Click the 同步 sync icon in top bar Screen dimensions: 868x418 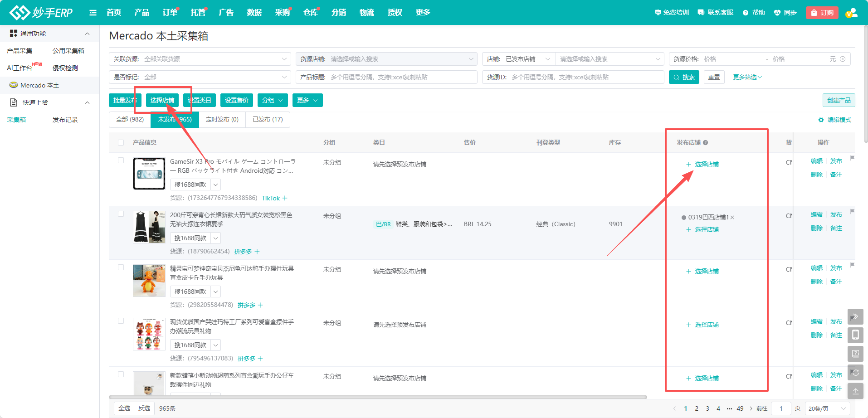pos(777,12)
